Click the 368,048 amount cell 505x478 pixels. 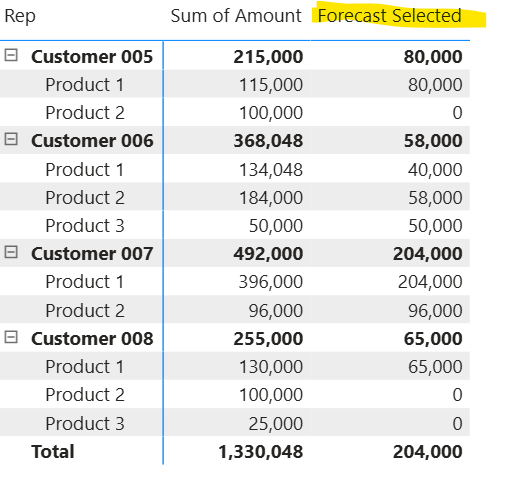click(x=268, y=140)
